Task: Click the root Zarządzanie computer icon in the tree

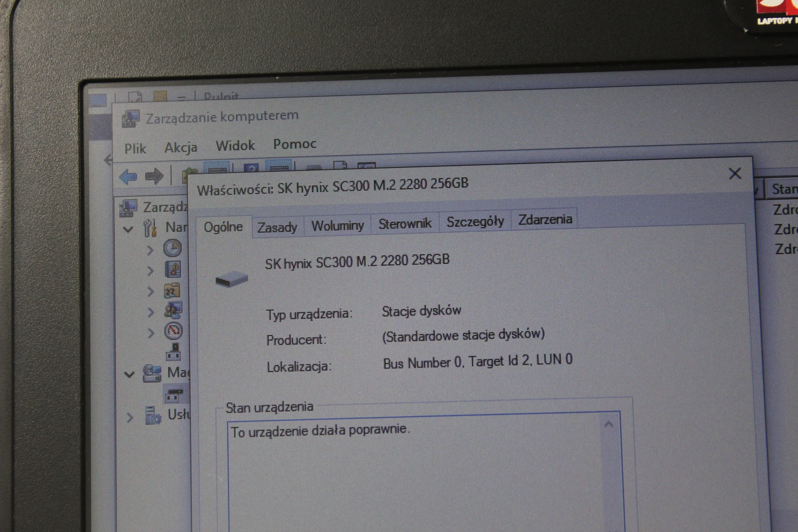Action: click(128, 208)
